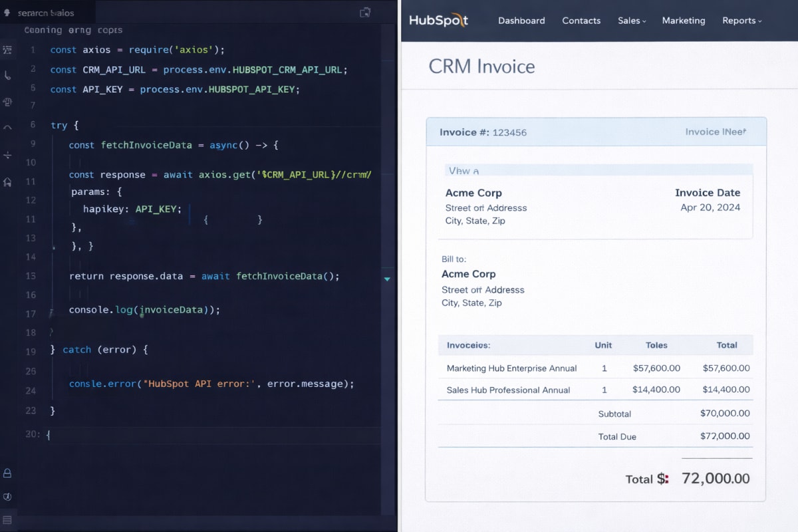Click the debug icon in the activity bar

click(8, 154)
